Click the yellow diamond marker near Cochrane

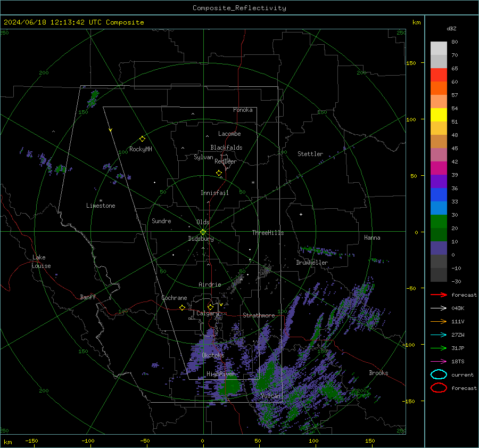(182, 308)
